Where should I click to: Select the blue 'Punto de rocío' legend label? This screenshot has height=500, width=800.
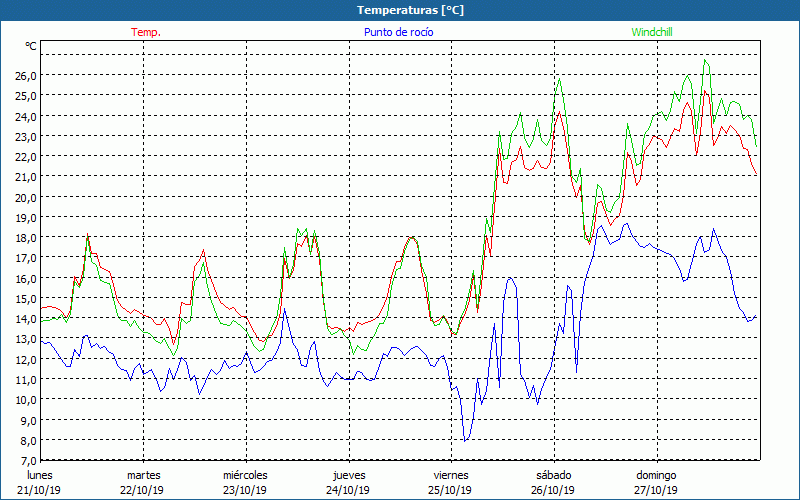[x=398, y=32]
